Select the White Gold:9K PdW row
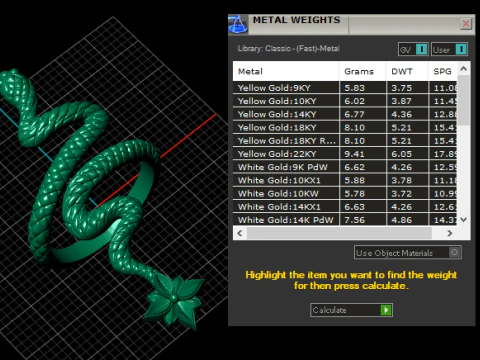 coord(345,167)
